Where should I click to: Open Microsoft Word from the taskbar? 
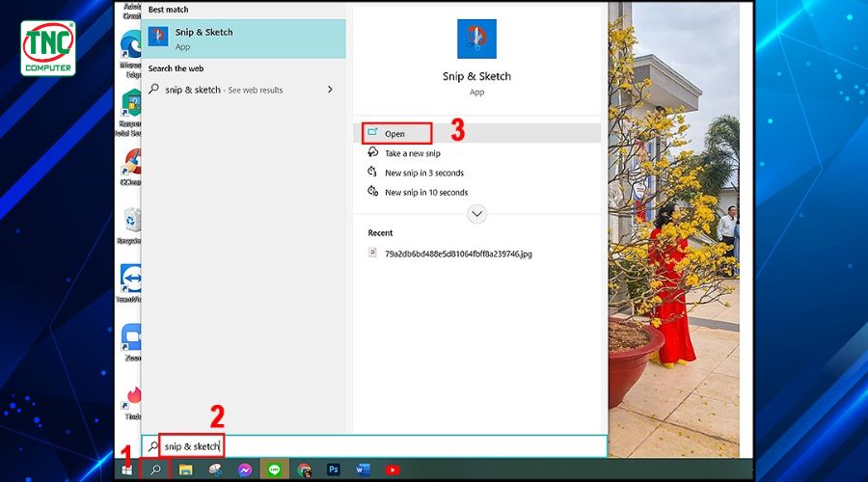pyautogui.click(x=363, y=469)
